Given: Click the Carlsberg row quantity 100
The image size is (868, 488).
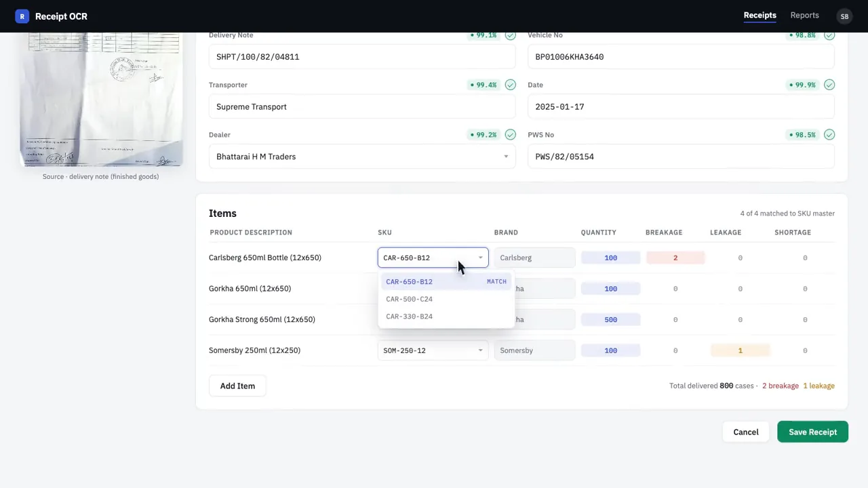Looking at the screenshot, I should coord(610,258).
